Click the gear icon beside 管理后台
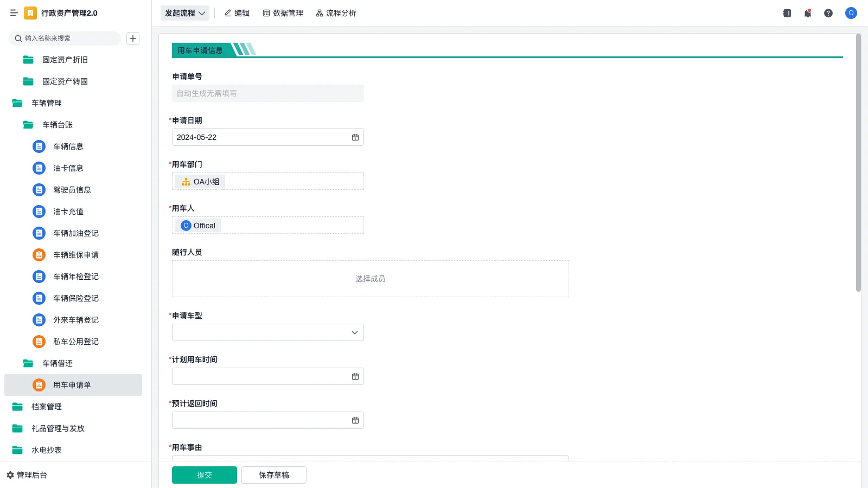The width and height of the screenshot is (868, 488). [x=10, y=475]
